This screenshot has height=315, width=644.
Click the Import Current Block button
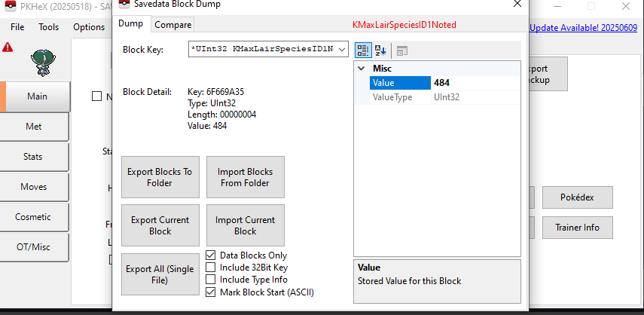(245, 225)
